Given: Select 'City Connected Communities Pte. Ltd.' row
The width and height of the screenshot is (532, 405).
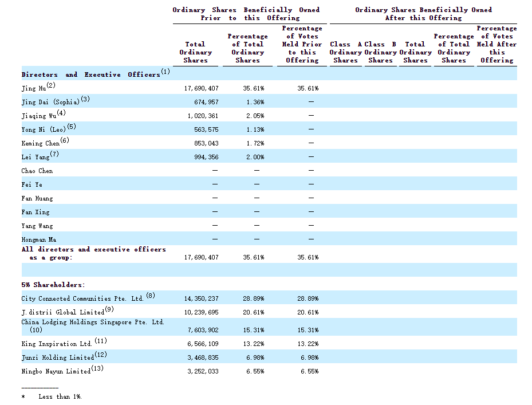Looking at the screenshot, I should click(x=269, y=297).
